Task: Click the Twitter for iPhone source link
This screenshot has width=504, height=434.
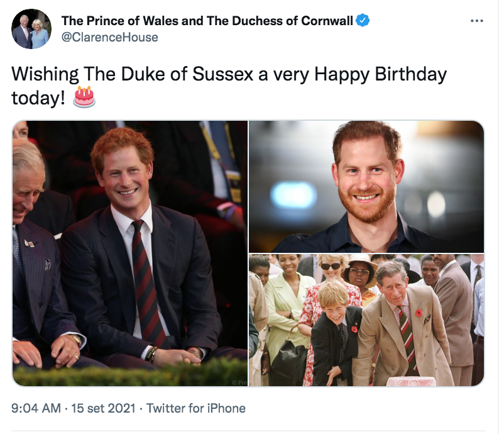Action: coord(196,408)
